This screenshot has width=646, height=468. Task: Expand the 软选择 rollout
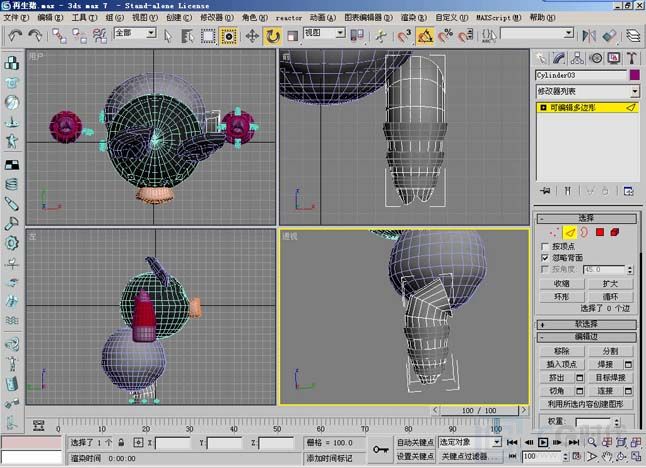pos(586,324)
